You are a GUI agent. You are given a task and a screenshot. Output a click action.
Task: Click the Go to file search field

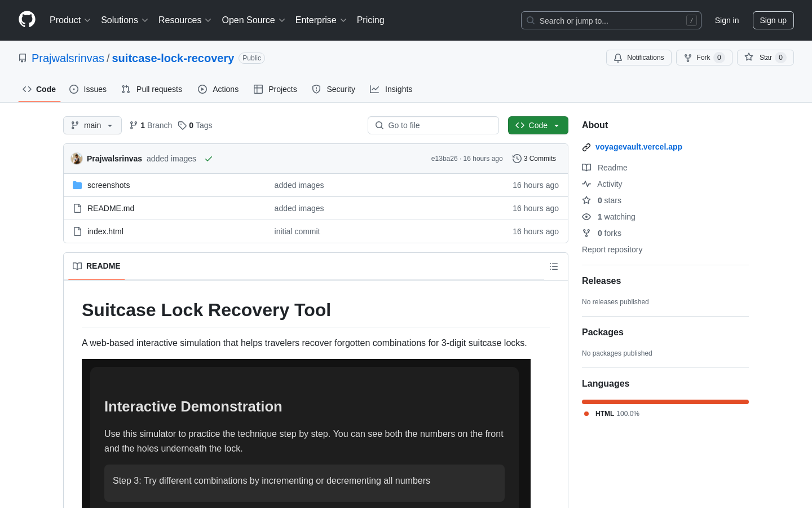(433, 125)
